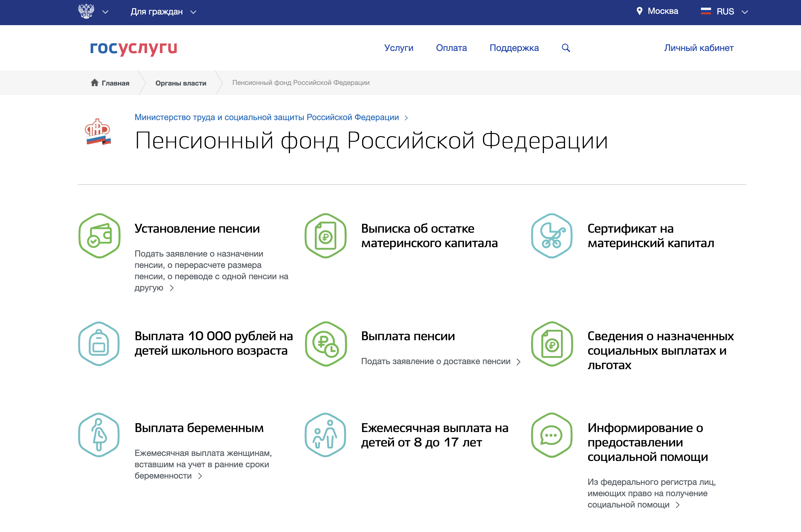Click the arrow after 'доставке пенсии'

(518, 362)
